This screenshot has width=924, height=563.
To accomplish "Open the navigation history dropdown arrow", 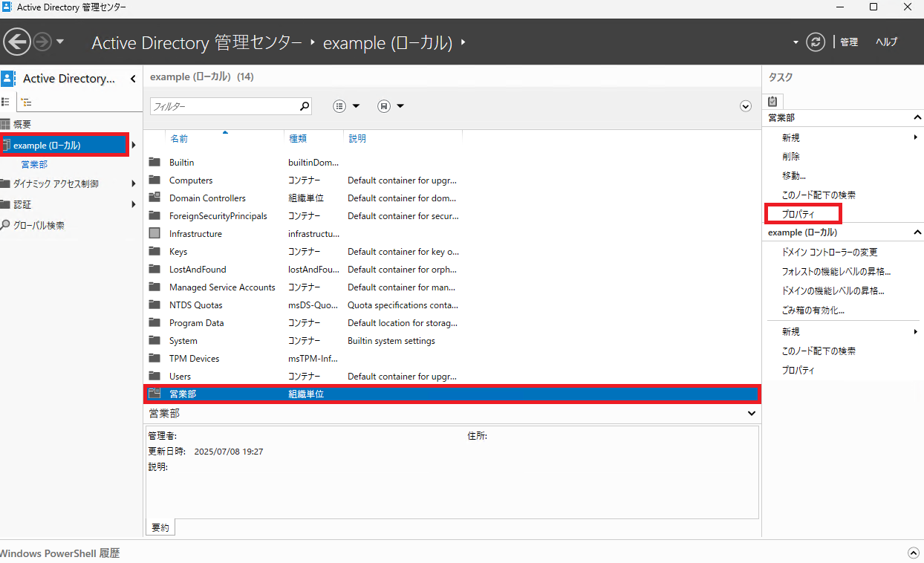I will [x=60, y=41].
